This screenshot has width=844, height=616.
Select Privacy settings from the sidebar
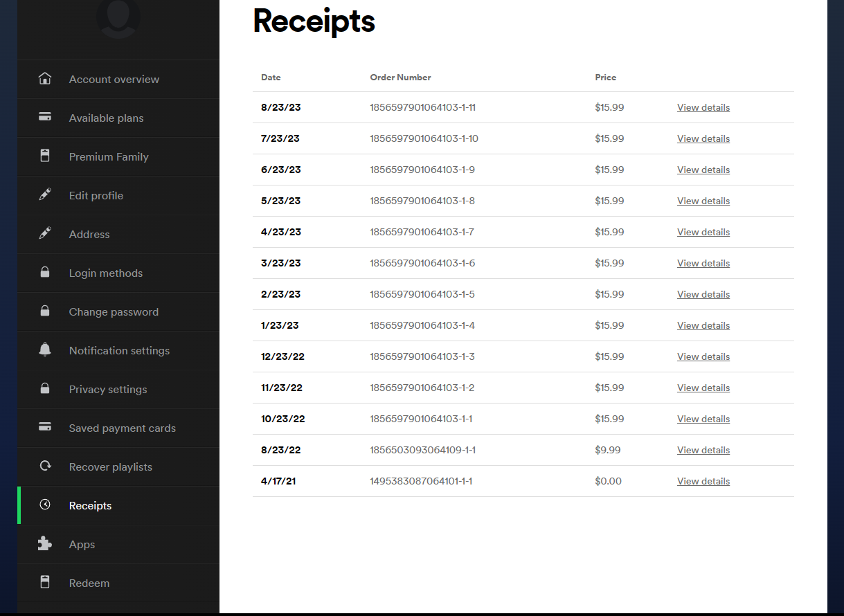click(108, 390)
